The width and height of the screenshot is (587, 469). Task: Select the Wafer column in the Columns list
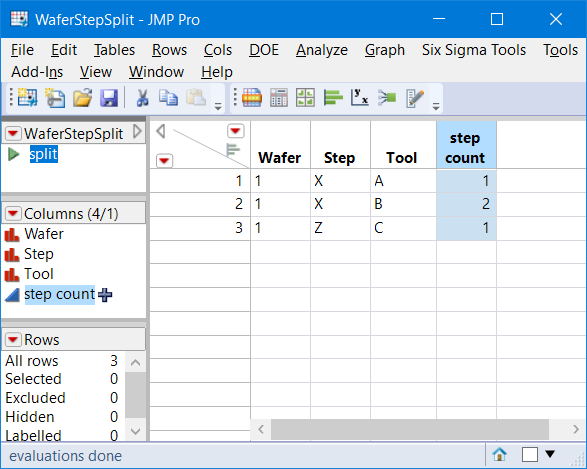[44, 234]
